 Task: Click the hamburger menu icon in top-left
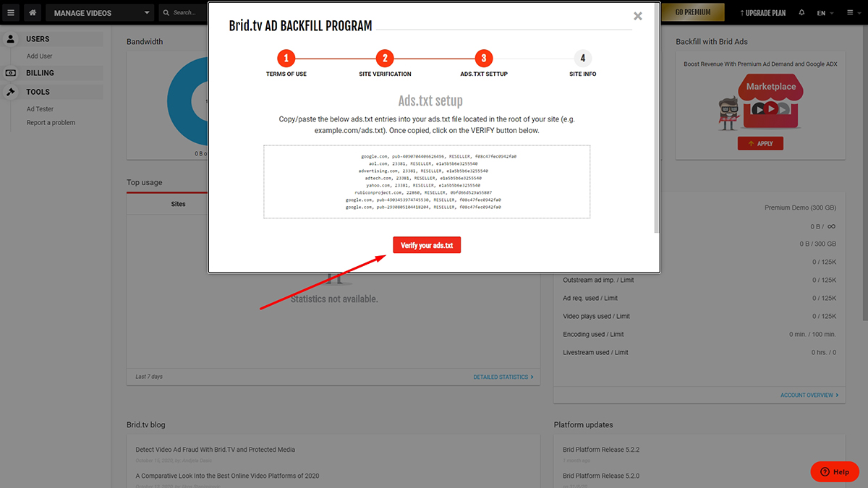pos(11,12)
